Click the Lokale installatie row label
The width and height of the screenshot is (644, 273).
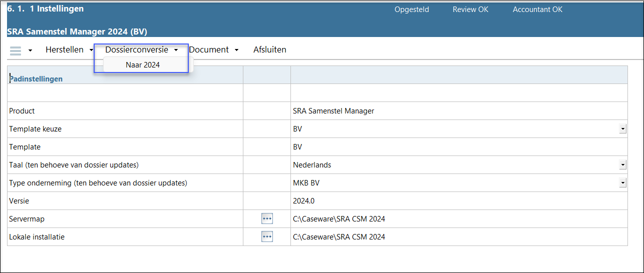coord(37,237)
